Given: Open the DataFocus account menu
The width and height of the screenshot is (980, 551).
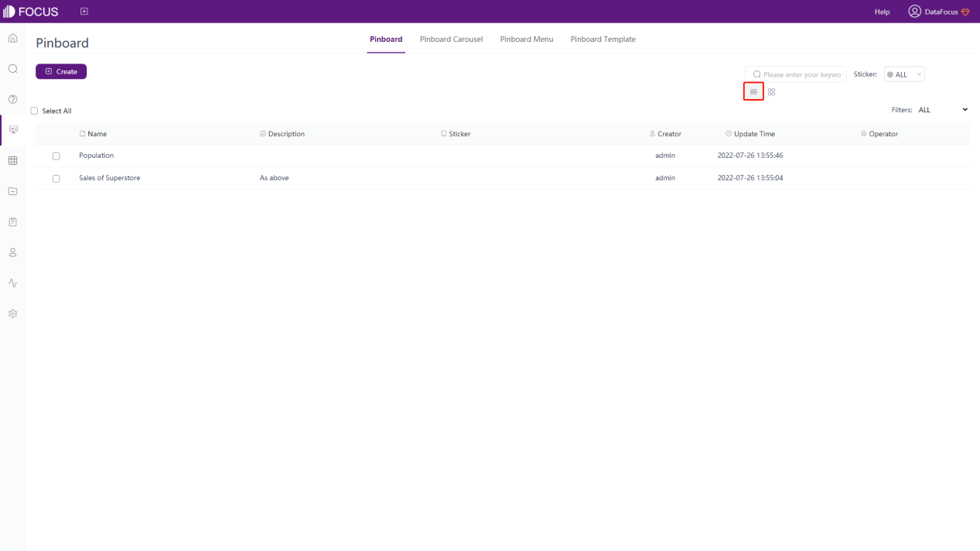Looking at the screenshot, I should (939, 12).
